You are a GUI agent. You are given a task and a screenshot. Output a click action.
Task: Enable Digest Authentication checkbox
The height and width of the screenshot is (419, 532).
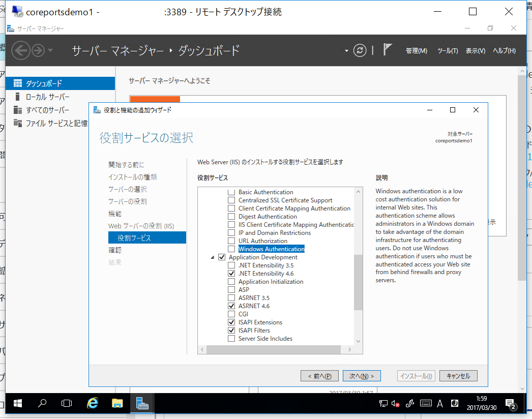pyautogui.click(x=231, y=217)
